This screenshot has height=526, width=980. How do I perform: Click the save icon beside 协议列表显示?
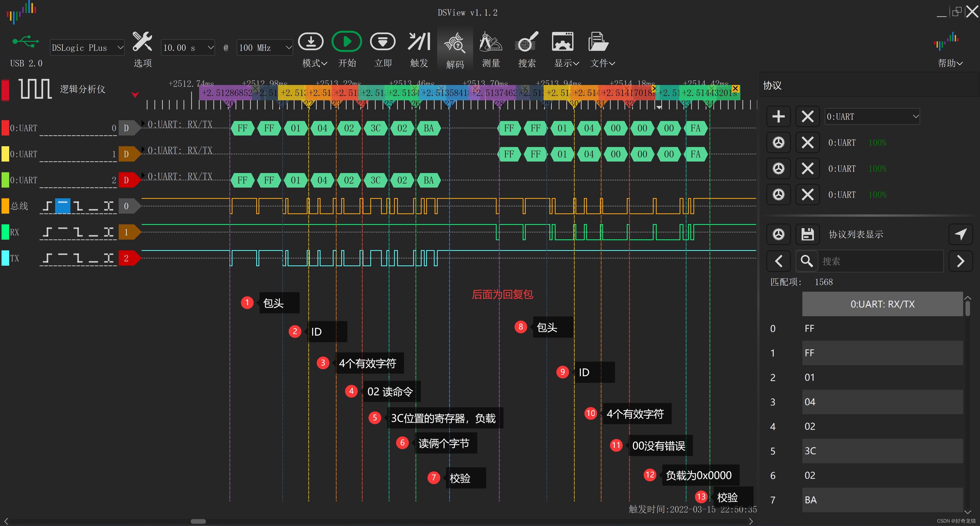point(807,234)
